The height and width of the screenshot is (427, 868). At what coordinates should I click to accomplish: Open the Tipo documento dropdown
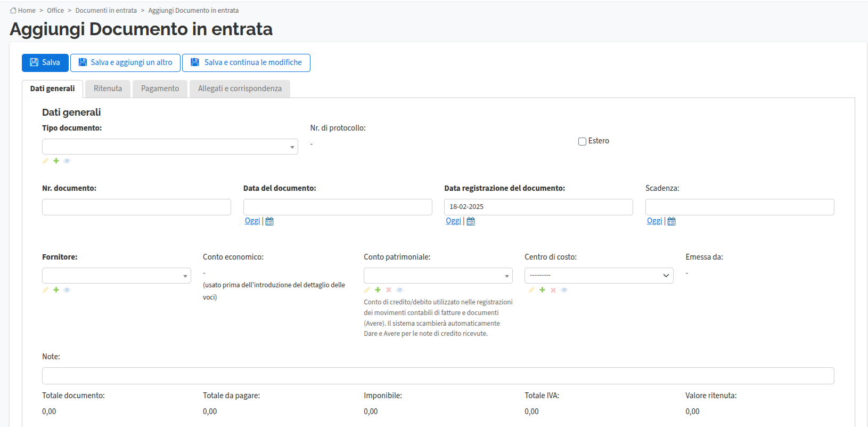click(170, 147)
